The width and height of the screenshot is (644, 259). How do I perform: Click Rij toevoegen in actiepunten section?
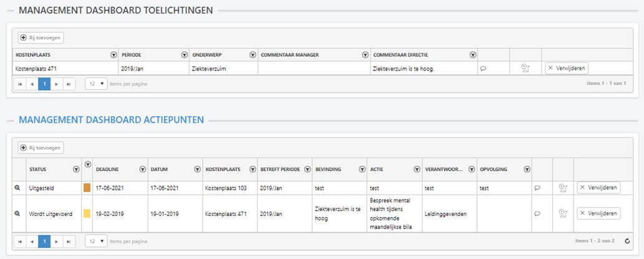point(41,148)
